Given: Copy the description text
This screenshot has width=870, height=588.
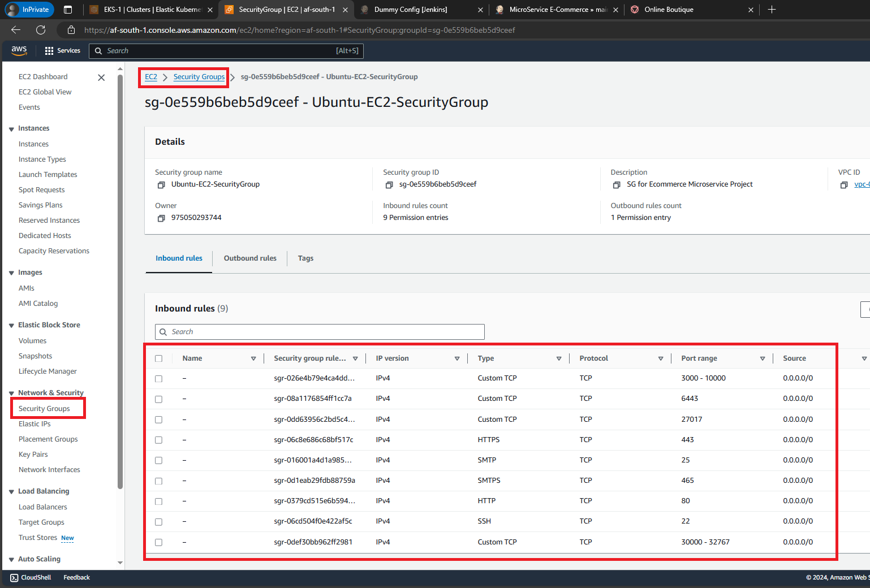Looking at the screenshot, I should (x=617, y=185).
